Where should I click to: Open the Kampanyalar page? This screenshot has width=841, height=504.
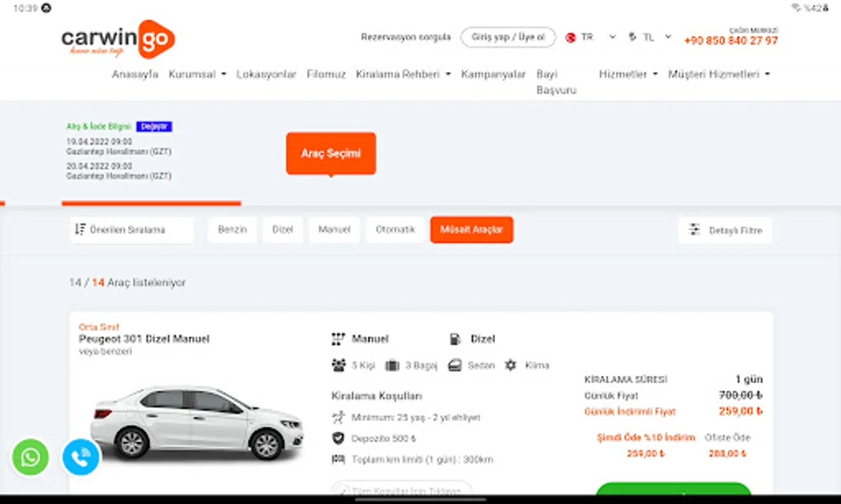(494, 74)
